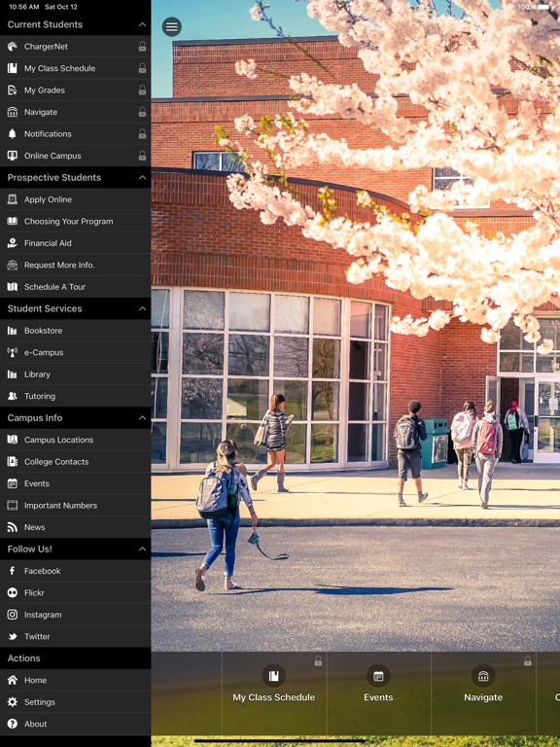The height and width of the screenshot is (747, 560).
Task: Open College Contacts address book icon
Action: point(13,462)
